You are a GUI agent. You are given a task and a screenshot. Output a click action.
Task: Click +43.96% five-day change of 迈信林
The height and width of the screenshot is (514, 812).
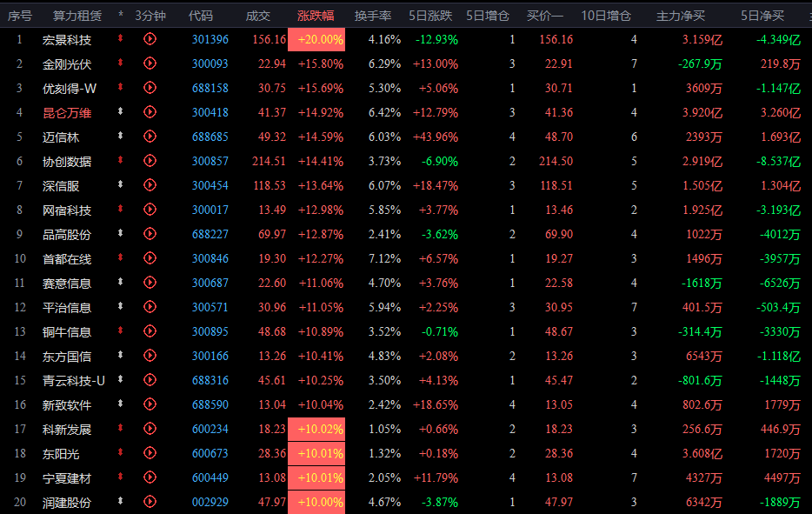click(x=435, y=137)
